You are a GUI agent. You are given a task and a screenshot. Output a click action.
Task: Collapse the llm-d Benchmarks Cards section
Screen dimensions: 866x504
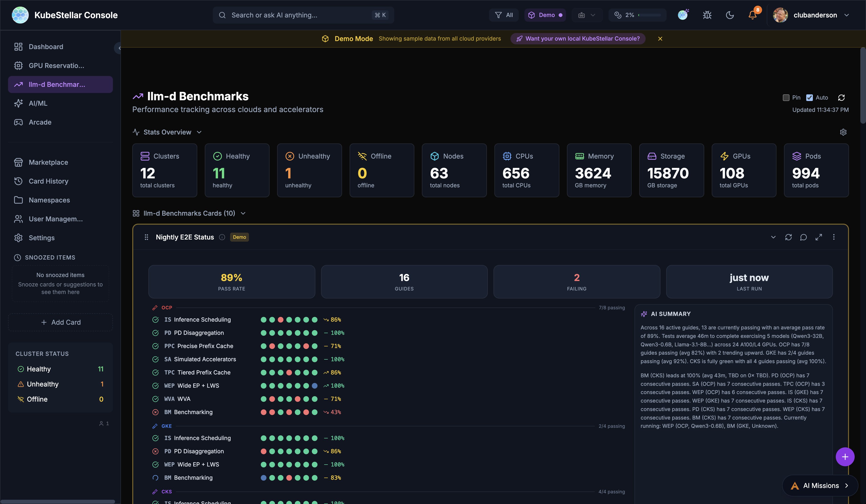pos(243,213)
